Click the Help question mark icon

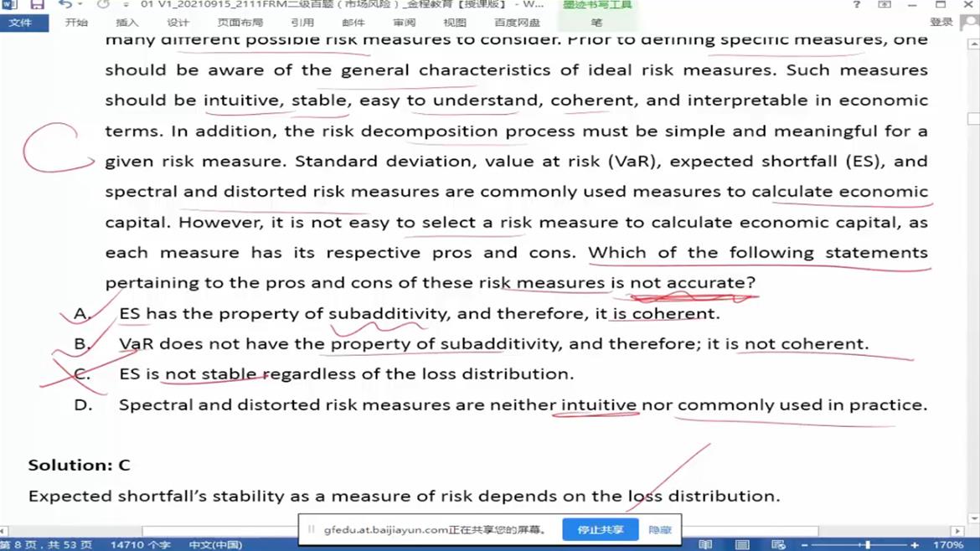pyautogui.click(x=856, y=4)
